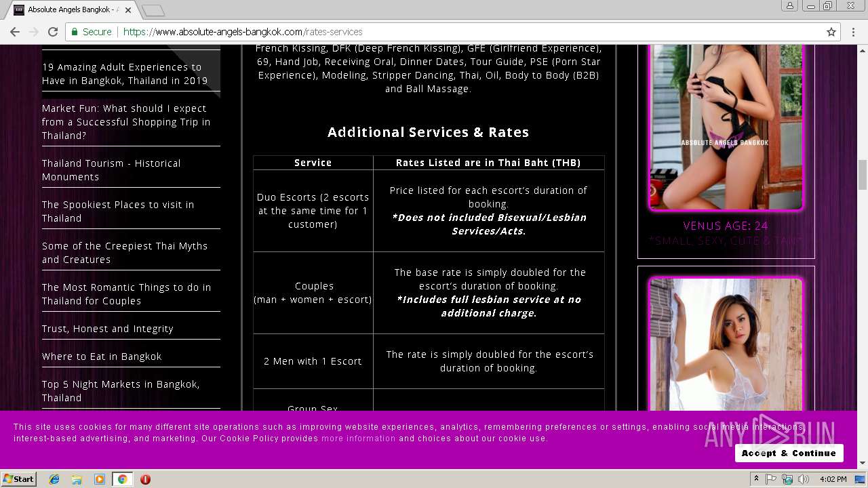Open Trust, Honest and Integrity link
Screen dimensions: 868x488
[108, 329]
